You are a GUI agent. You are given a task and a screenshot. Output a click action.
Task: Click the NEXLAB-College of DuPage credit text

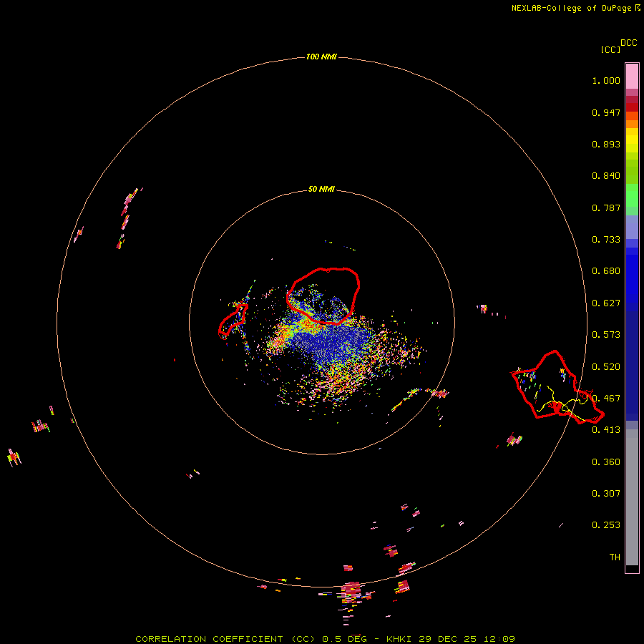pos(571,8)
